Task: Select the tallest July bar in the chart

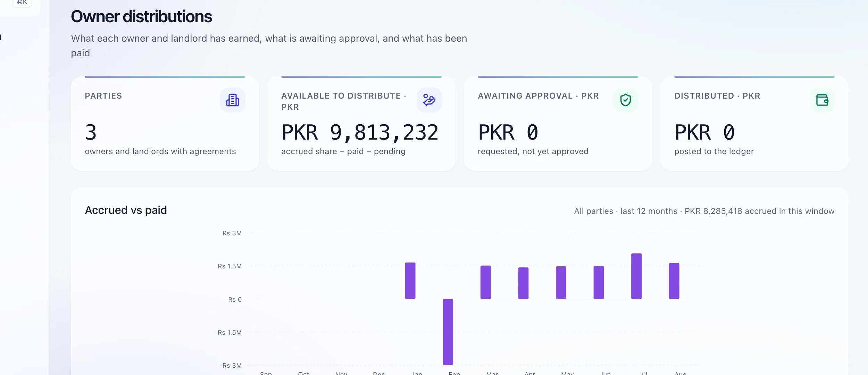Action: coord(636,276)
